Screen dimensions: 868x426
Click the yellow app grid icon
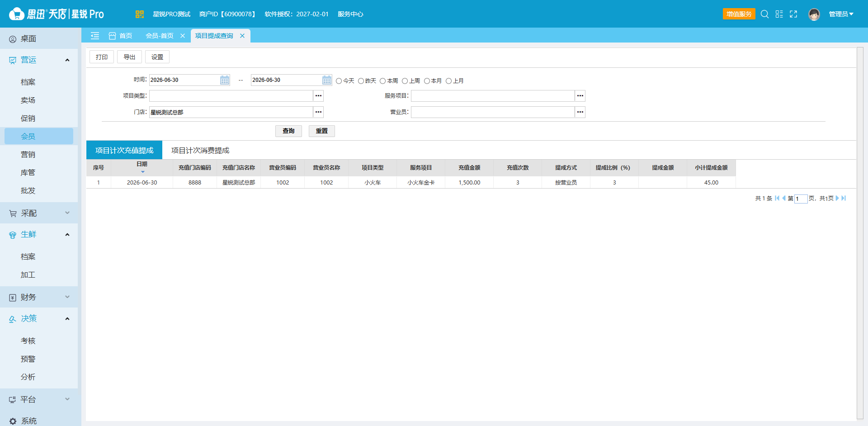click(139, 14)
